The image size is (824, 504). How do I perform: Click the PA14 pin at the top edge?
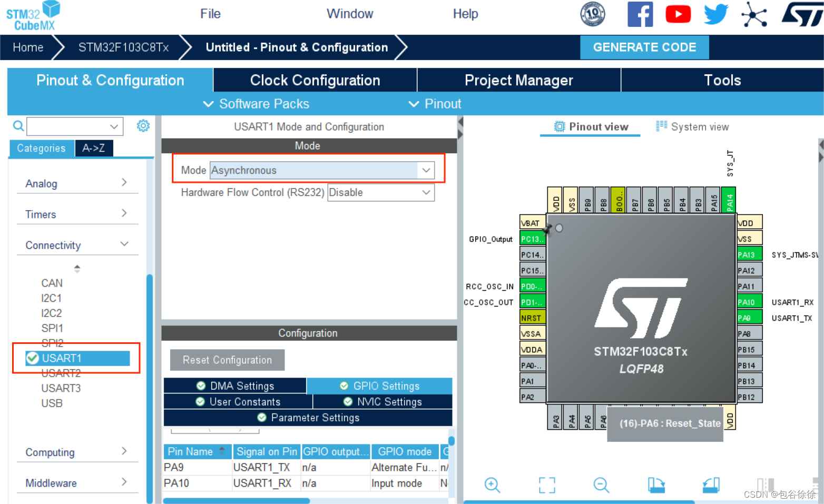729,200
